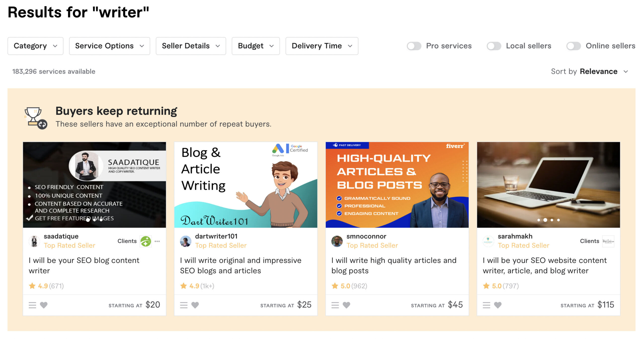The image size is (644, 339).
Task: Expand the Delivery Time dropdown filter
Action: coord(321,45)
